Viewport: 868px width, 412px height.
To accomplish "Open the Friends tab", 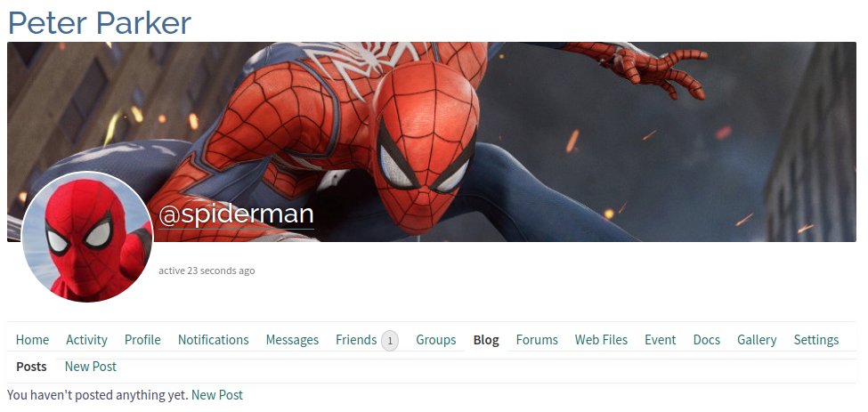I will [x=355, y=340].
